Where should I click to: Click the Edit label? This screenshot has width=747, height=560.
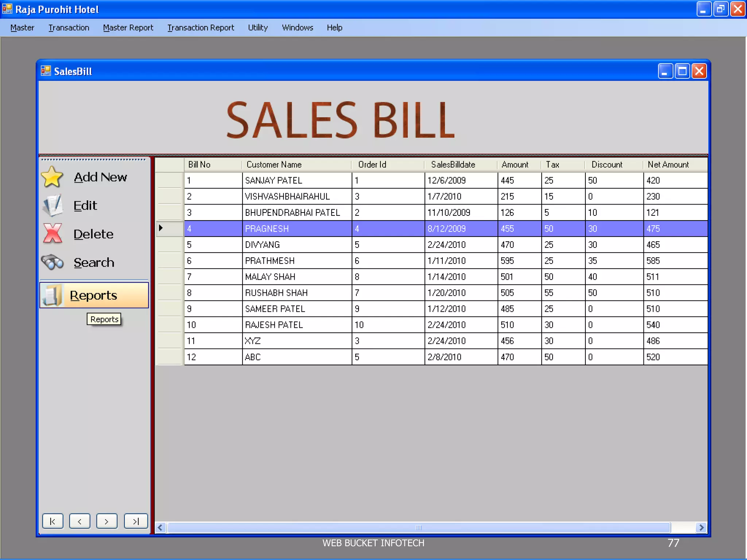(85, 206)
